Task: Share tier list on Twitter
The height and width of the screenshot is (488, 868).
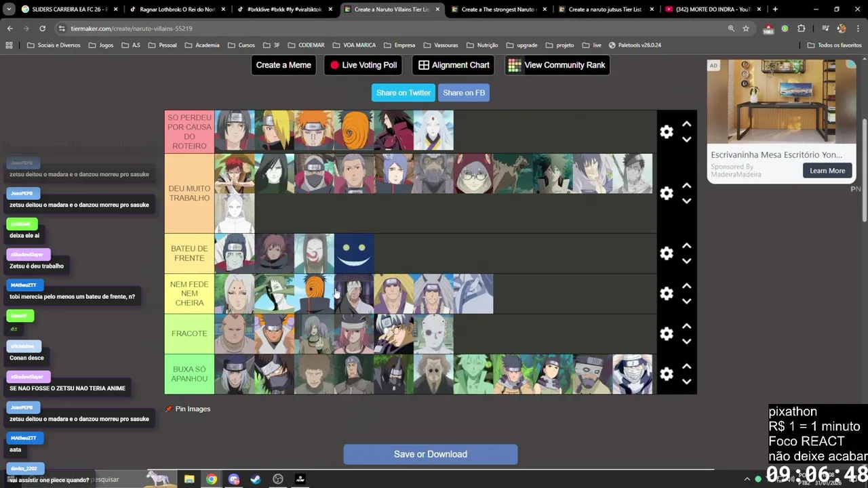Action: pos(403,93)
